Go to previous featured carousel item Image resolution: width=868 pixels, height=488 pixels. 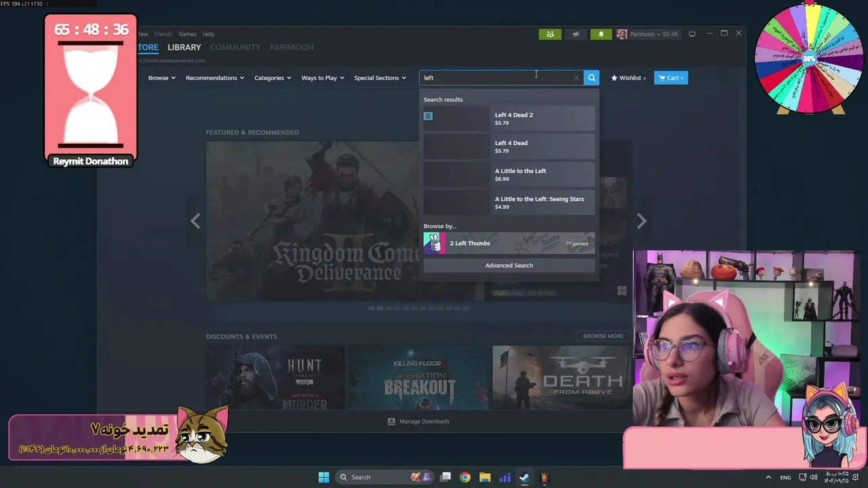click(x=195, y=221)
